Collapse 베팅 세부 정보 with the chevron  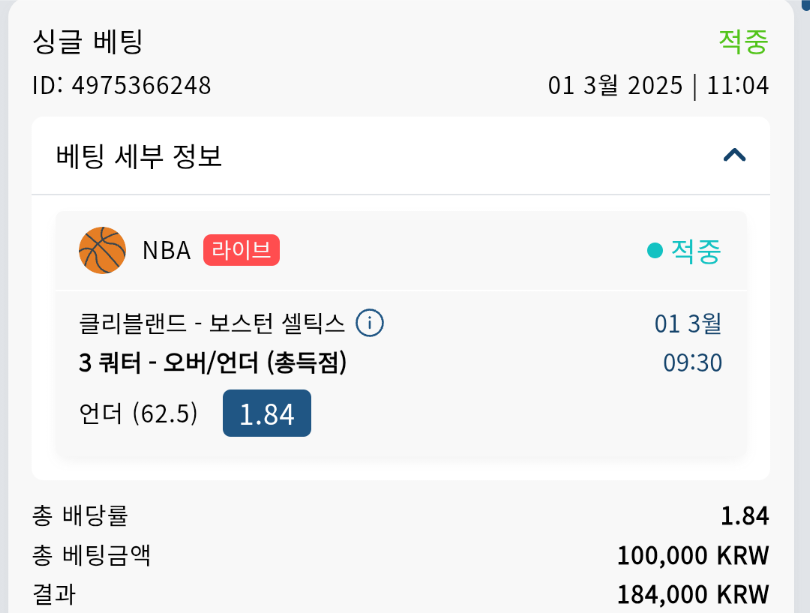point(735,155)
